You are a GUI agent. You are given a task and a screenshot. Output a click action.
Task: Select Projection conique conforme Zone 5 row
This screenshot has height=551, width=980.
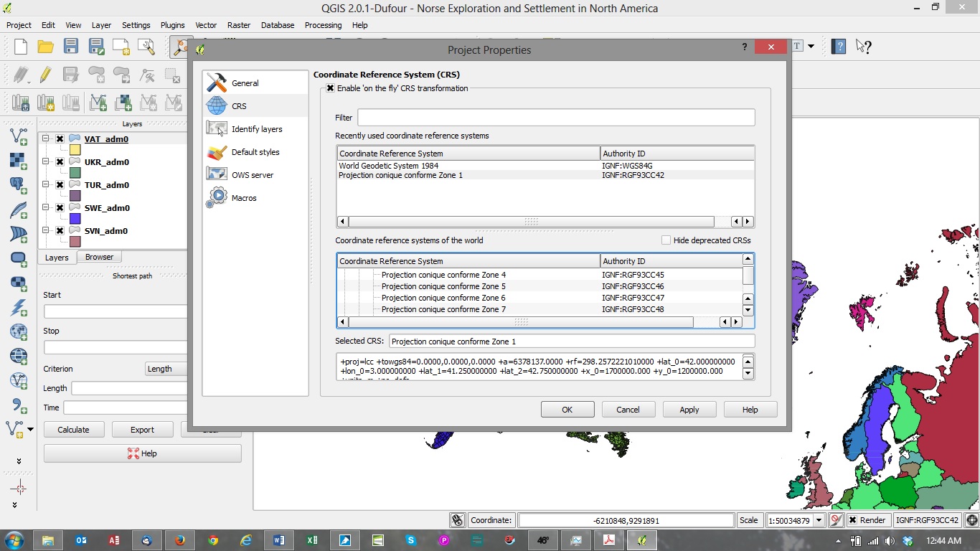click(540, 286)
